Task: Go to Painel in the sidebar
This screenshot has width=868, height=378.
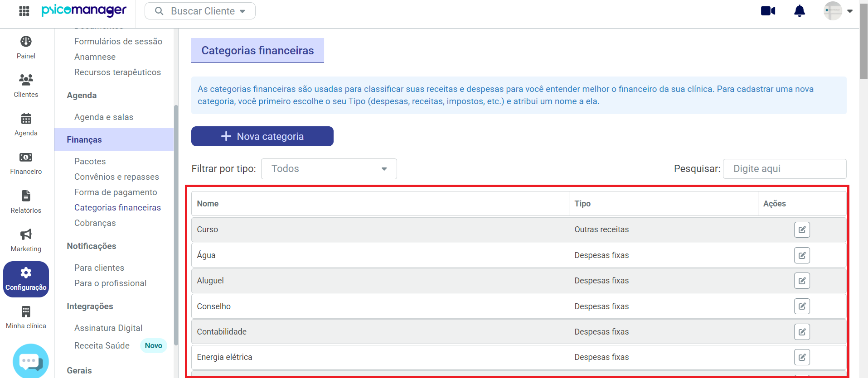Action: (x=26, y=48)
